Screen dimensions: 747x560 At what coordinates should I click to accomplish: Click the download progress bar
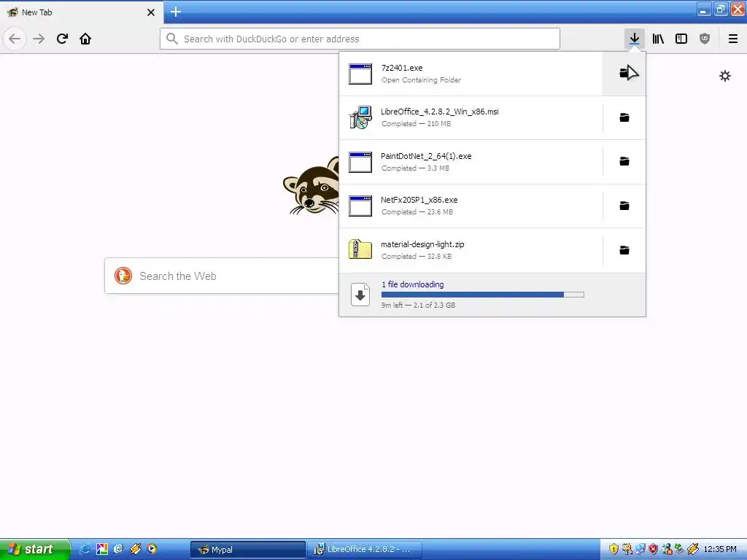point(483,295)
